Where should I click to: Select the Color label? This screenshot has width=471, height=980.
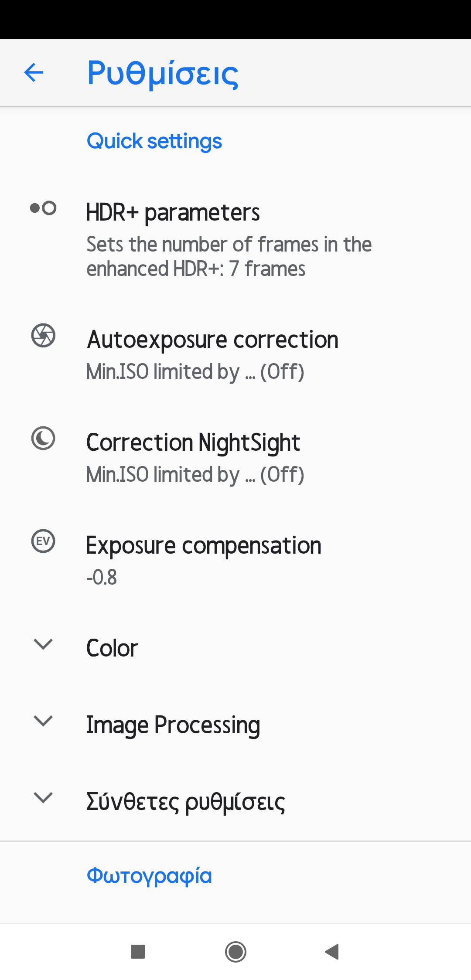click(112, 648)
